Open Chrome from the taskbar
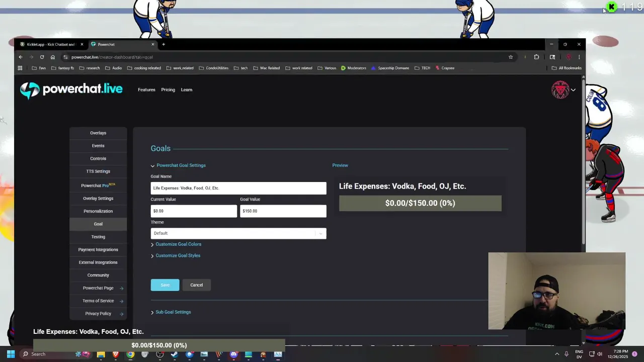The width and height of the screenshot is (644, 362). pyautogui.click(x=130, y=354)
